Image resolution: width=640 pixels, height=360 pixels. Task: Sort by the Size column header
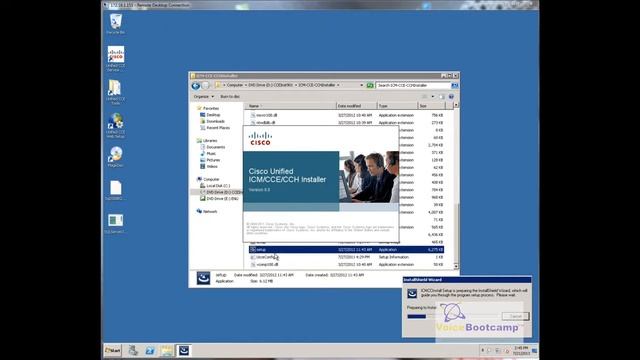[432, 106]
